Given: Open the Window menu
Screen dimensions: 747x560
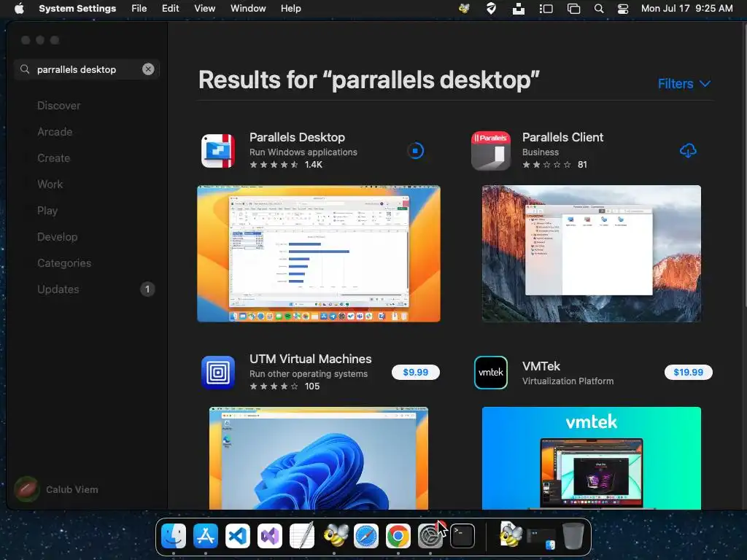Looking at the screenshot, I should click(x=248, y=8).
